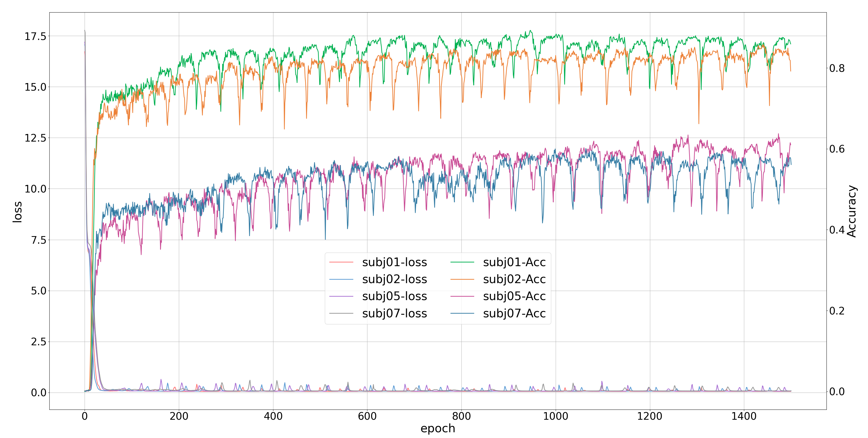Click the subj01-Acc legend label
This screenshot has height=438, width=868.
click(x=514, y=262)
